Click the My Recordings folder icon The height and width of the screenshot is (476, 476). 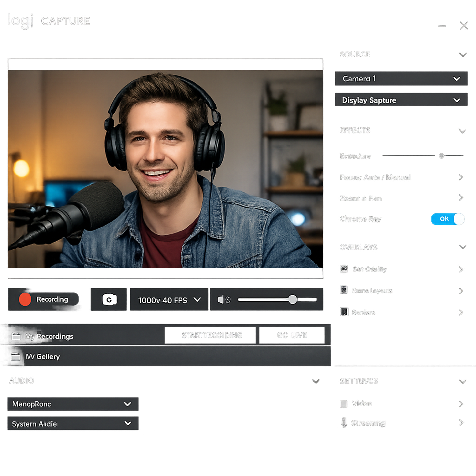coord(15,336)
